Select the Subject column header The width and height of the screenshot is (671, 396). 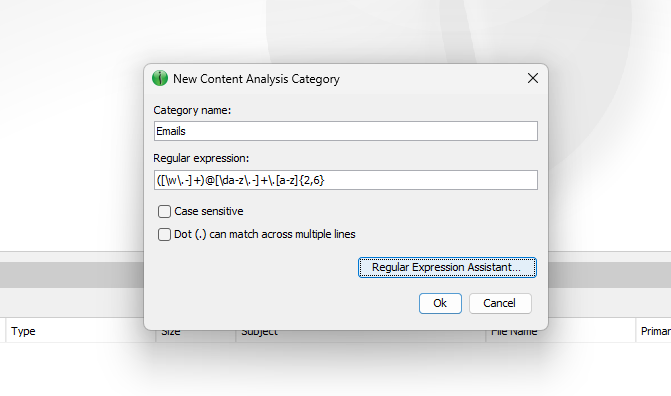tap(259, 333)
